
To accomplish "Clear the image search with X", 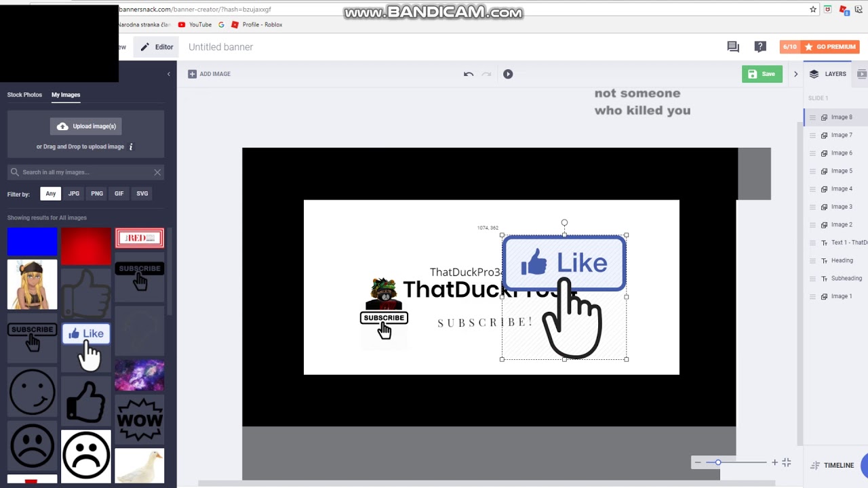I will point(157,172).
